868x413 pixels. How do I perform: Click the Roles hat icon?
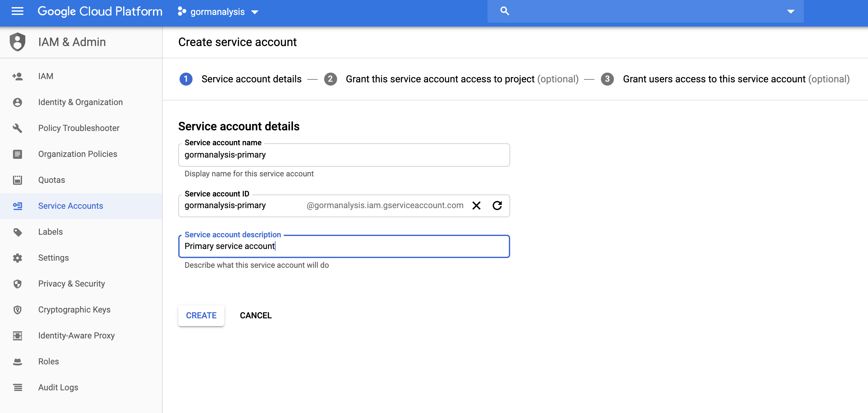18,361
